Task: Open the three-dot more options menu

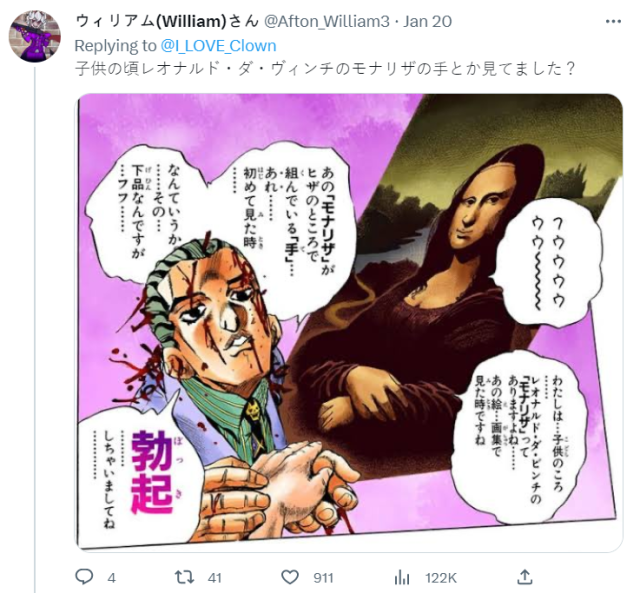Action: pyautogui.click(x=613, y=22)
